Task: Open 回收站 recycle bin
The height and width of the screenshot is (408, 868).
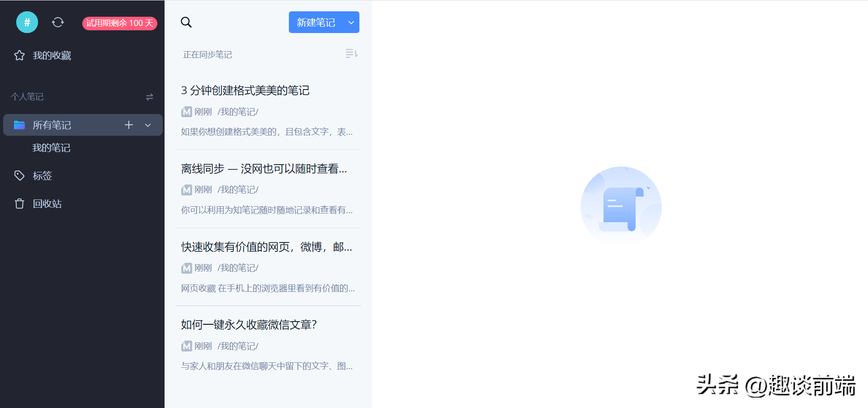Action: 47,204
